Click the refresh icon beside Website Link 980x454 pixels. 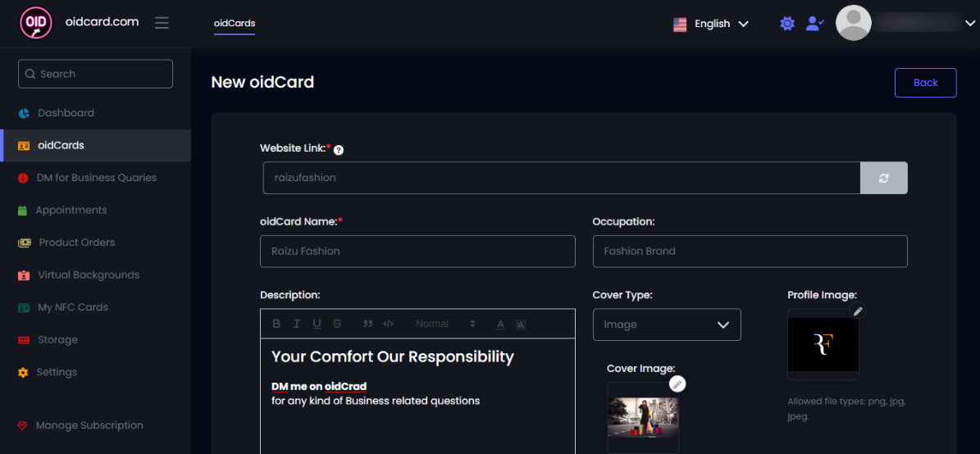(x=883, y=178)
